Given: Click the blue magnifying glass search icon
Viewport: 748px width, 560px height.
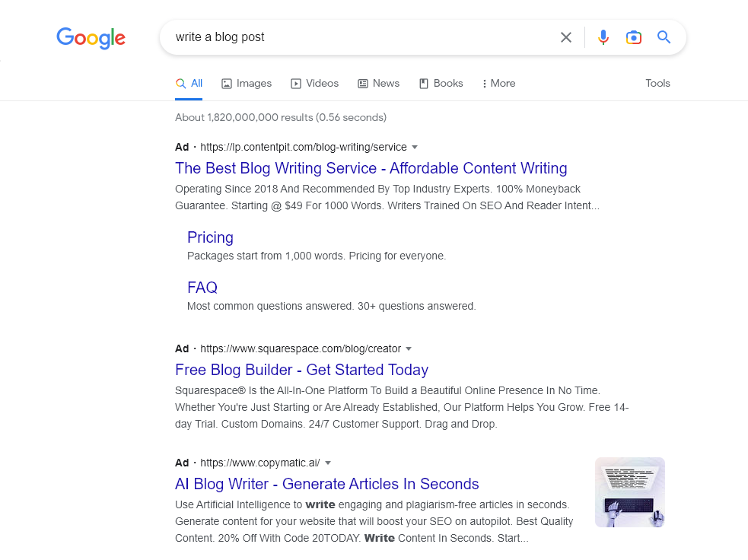Looking at the screenshot, I should (x=663, y=37).
